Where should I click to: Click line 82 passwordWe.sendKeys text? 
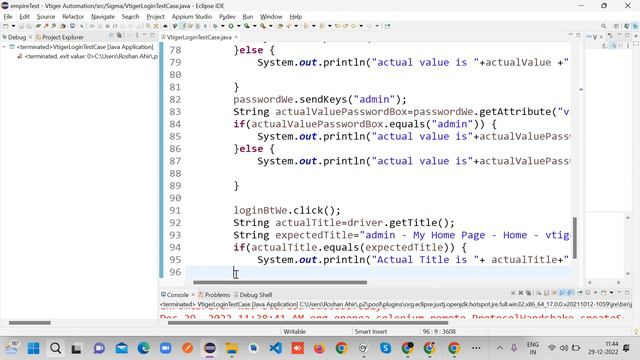point(320,99)
